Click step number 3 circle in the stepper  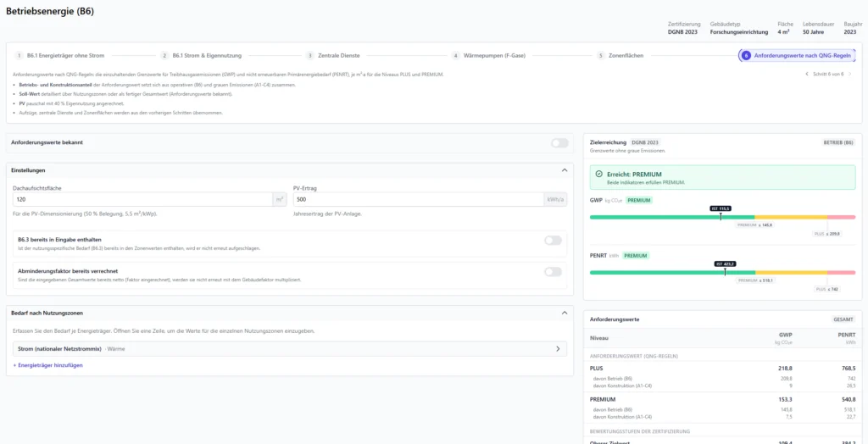[310, 56]
